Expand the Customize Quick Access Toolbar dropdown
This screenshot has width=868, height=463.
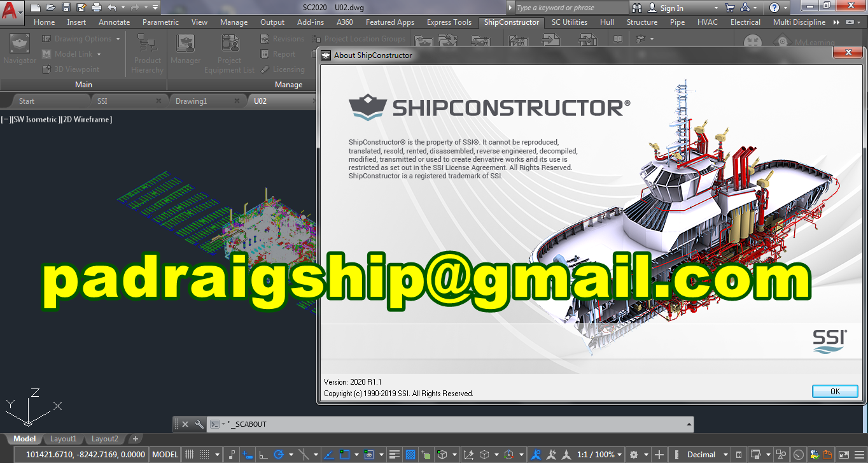[155, 8]
